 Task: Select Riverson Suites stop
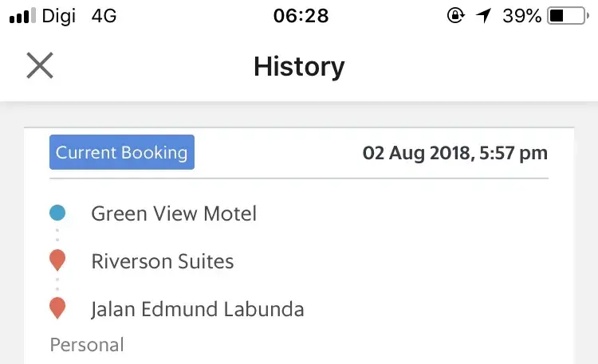[163, 261]
